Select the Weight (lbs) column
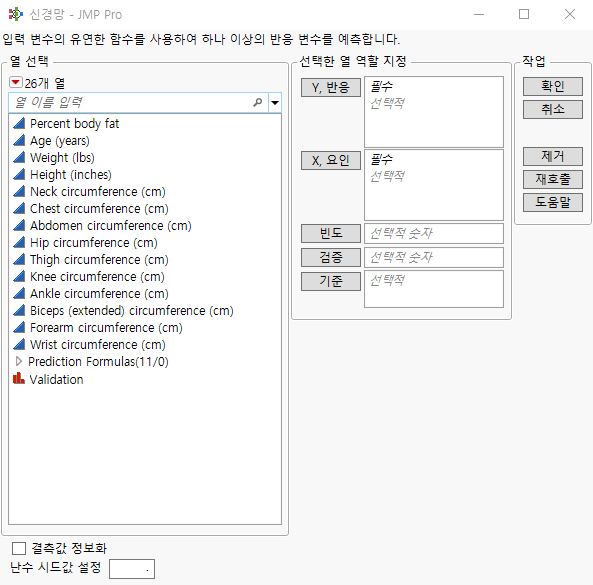 [x=62, y=158]
